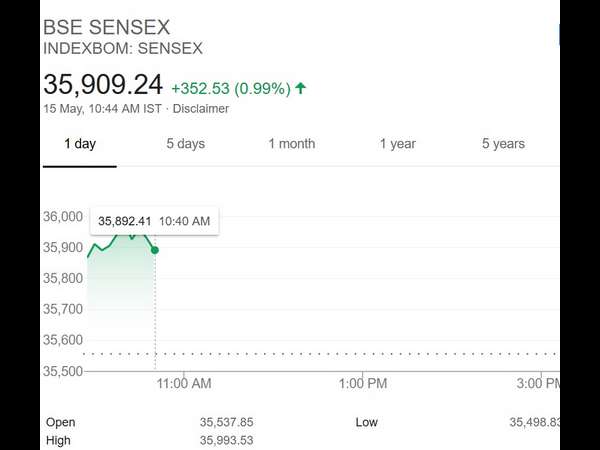The width and height of the screenshot is (600, 450).
Task: Open the Disclaimer link
Action: tap(200, 109)
